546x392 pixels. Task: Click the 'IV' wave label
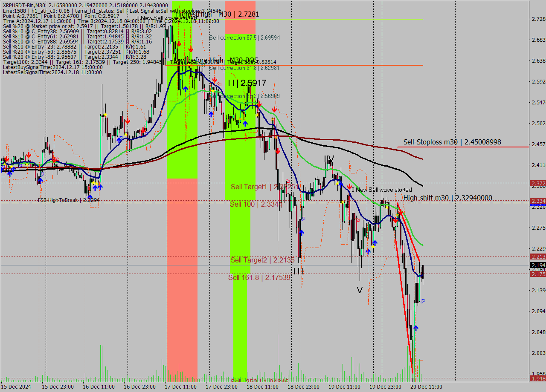pyautogui.click(x=329, y=159)
